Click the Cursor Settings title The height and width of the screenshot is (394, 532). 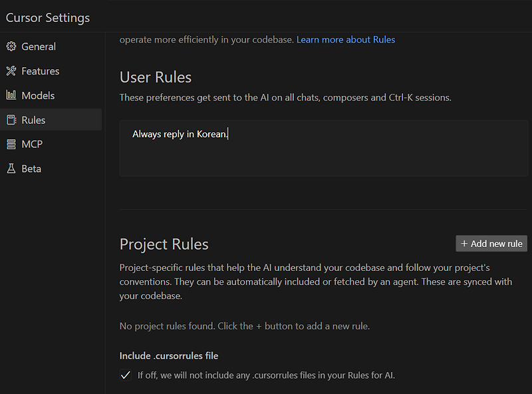coord(48,18)
